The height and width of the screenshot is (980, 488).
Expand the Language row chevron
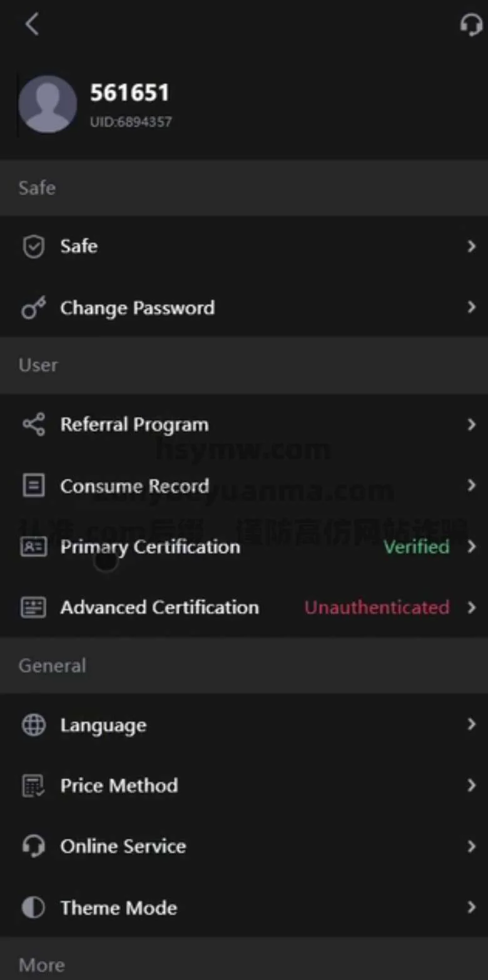(472, 724)
